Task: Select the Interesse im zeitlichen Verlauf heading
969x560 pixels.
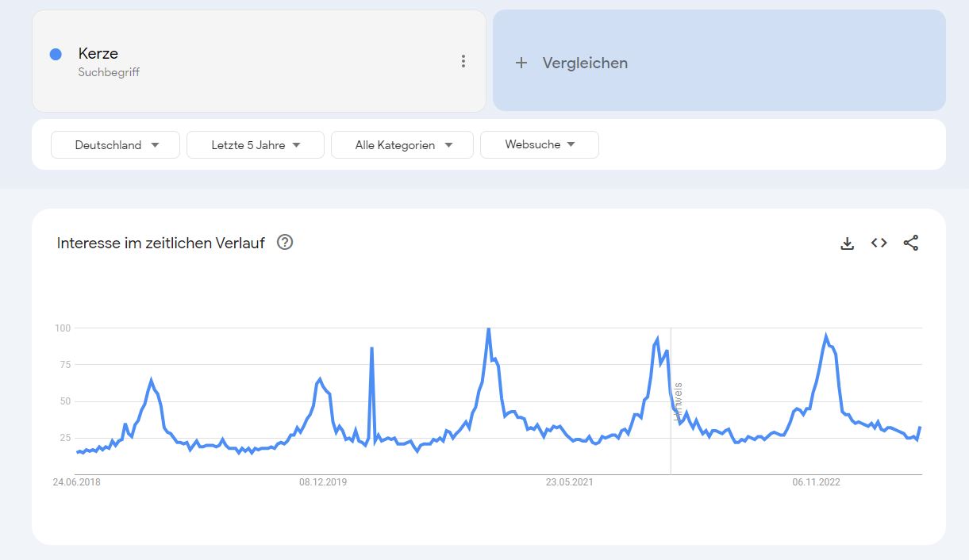Action: [x=160, y=243]
